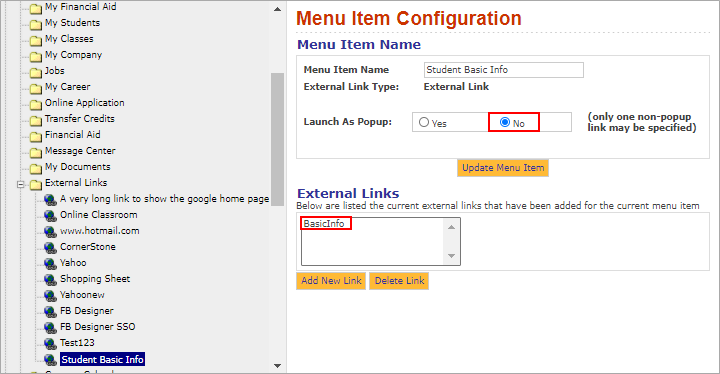
Task: Click the tree panel scrollbar thumb
Action: pos(277,140)
